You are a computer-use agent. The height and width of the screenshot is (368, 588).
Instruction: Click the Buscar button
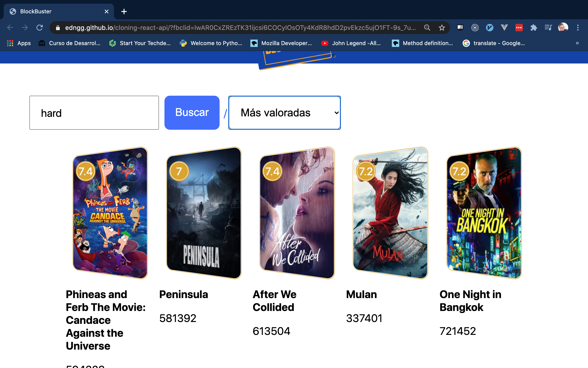click(x=192, y=113)
